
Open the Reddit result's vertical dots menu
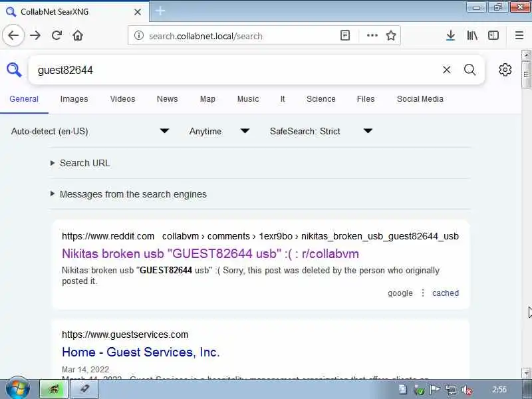(423, 293)
